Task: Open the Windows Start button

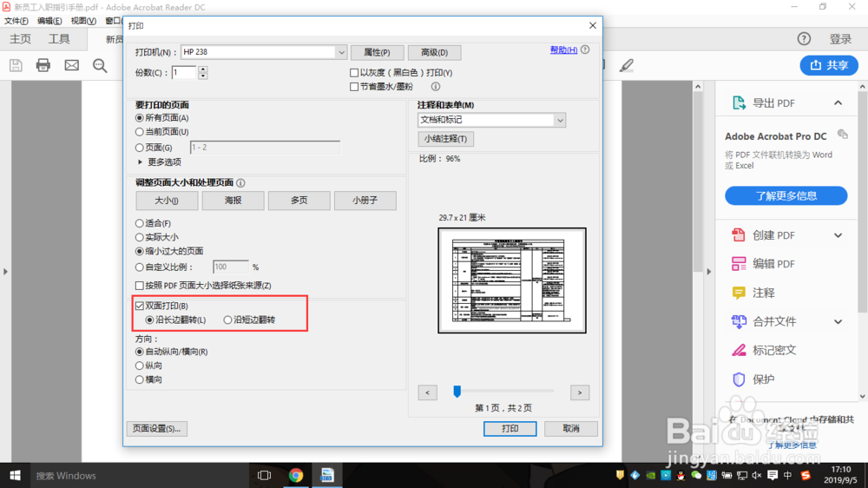Action: point(15,475)
